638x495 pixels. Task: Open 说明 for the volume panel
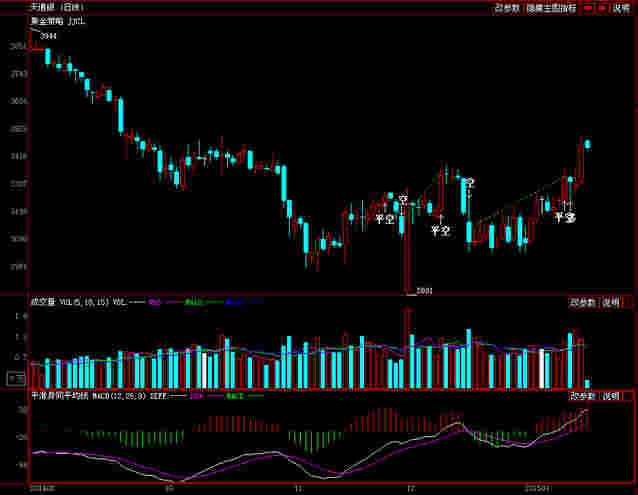610,301
